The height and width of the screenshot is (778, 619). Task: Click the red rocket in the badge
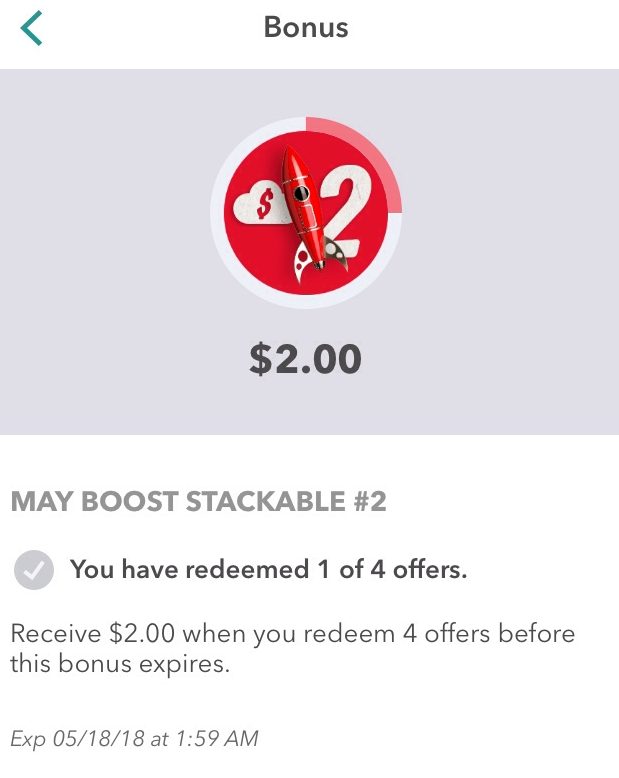pos(303,210)
